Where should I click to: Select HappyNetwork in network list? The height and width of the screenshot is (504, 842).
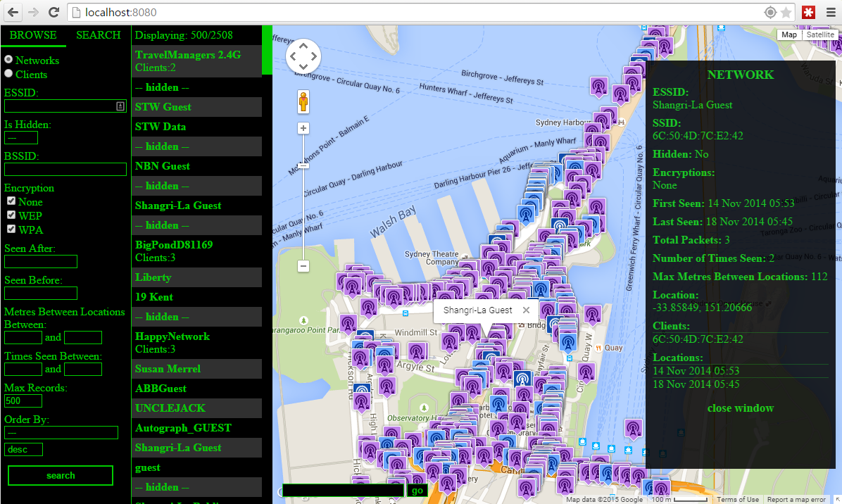pyautogui.click(x=196, y=342)
